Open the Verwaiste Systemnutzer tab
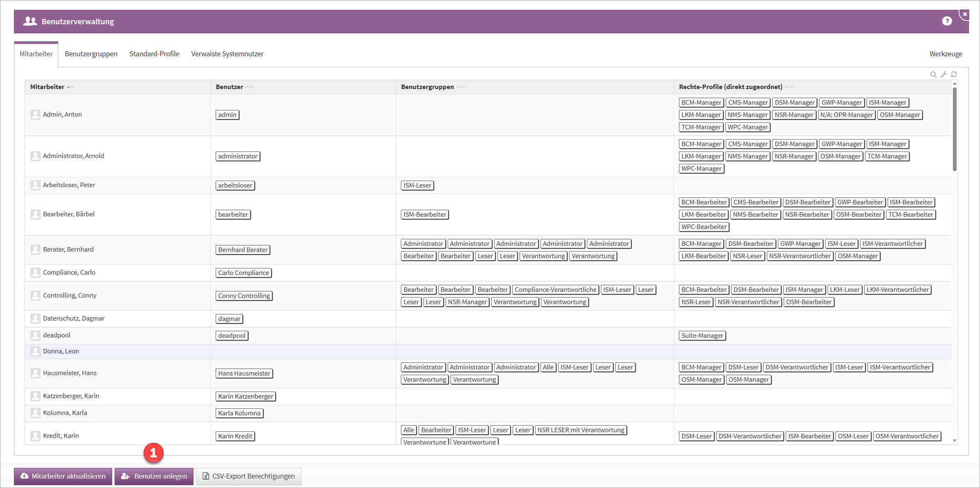The image size is (980, 488). pyautogui.click(x=227, y=54)
